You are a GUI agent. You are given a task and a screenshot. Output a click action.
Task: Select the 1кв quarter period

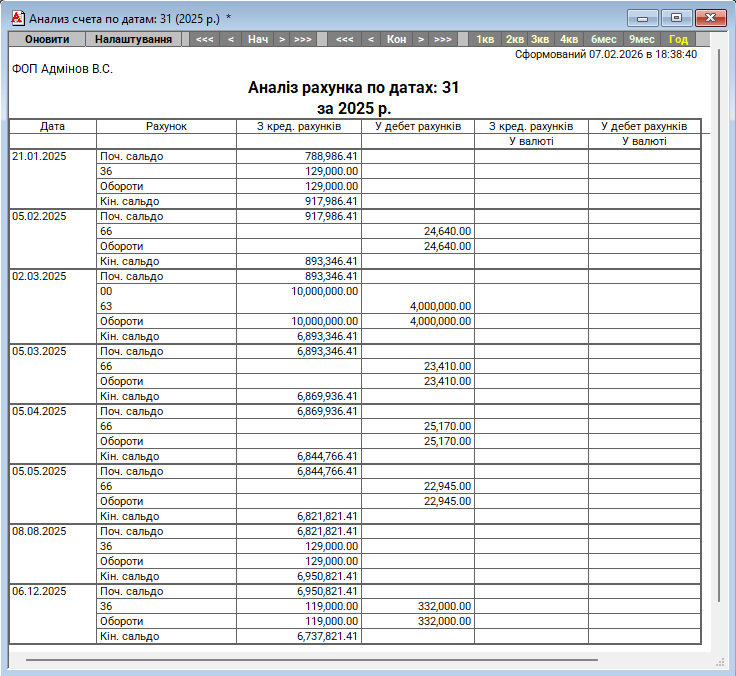[x=485, y=39]
